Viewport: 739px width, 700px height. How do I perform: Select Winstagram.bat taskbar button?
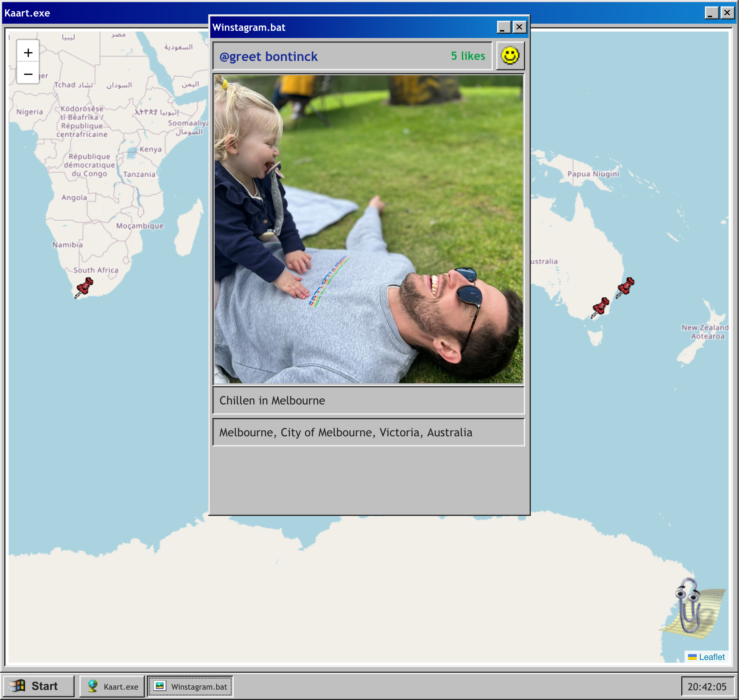[190, 686]
